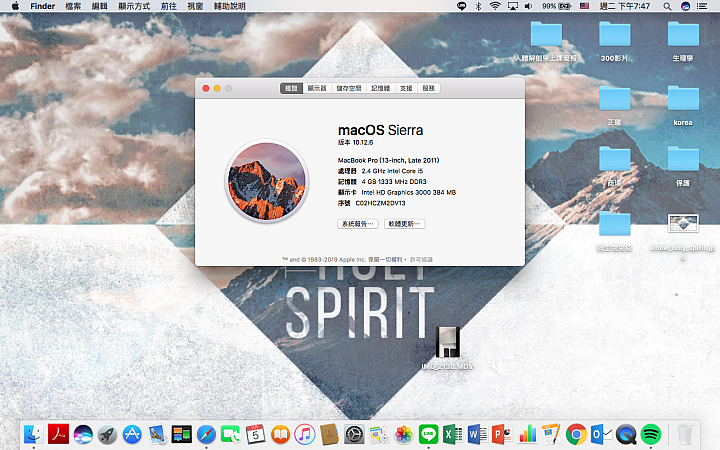The width and height of the screenshot is (720, 450).
Task: Open System Preferences gear icon
Action: [x=354, y=434]
